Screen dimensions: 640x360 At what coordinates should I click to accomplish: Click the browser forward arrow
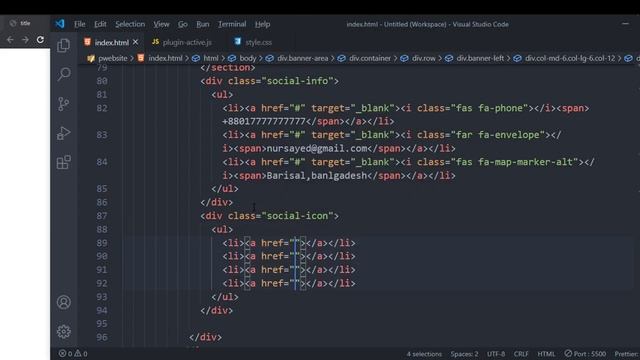(x=25, y=40)
